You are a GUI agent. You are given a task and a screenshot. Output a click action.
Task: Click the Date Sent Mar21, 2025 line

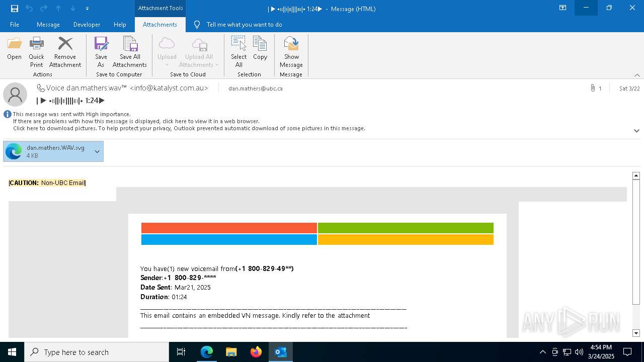coord(176,288)
